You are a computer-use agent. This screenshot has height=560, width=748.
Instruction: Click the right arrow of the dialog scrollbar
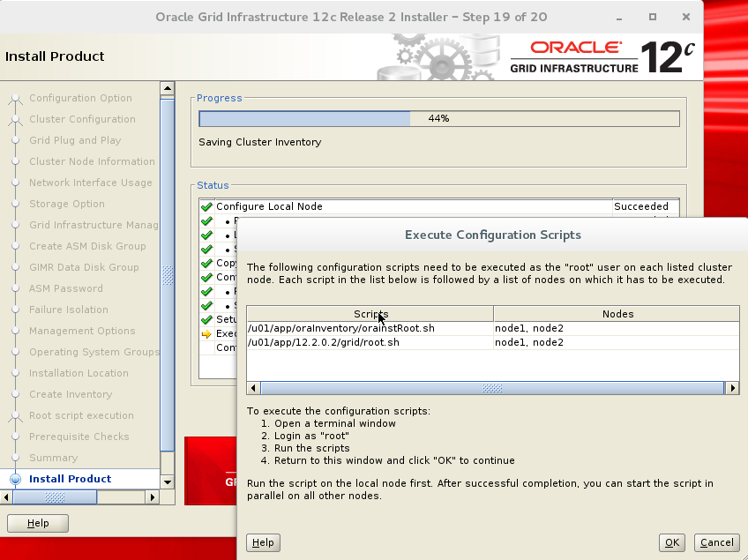[733, 387]
